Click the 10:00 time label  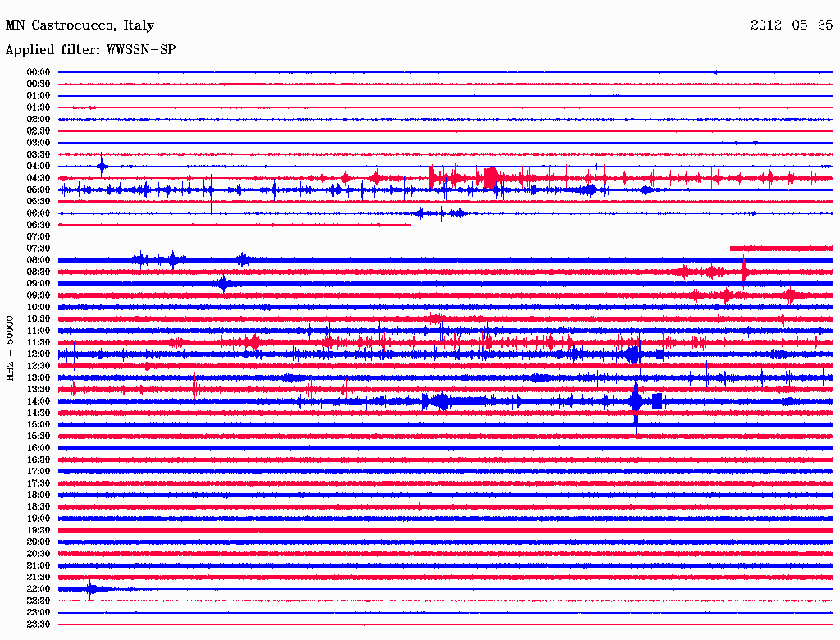coord(39,308)
